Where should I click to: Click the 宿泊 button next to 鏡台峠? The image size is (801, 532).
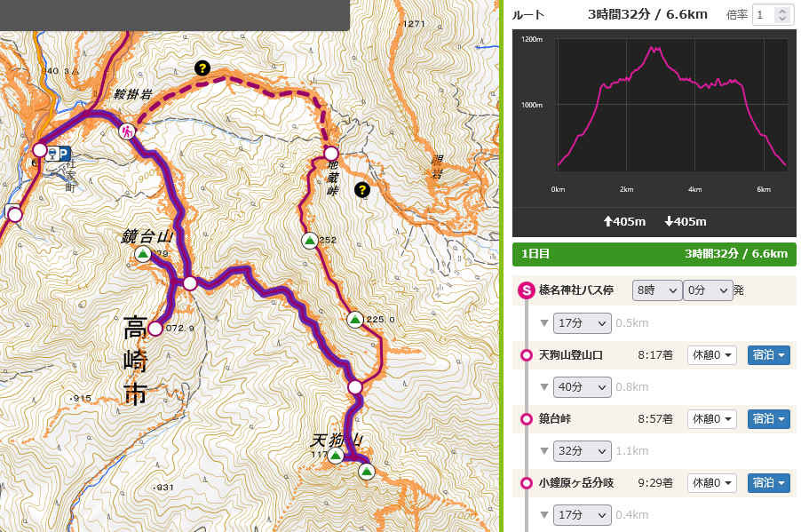[x=767, y=418]
